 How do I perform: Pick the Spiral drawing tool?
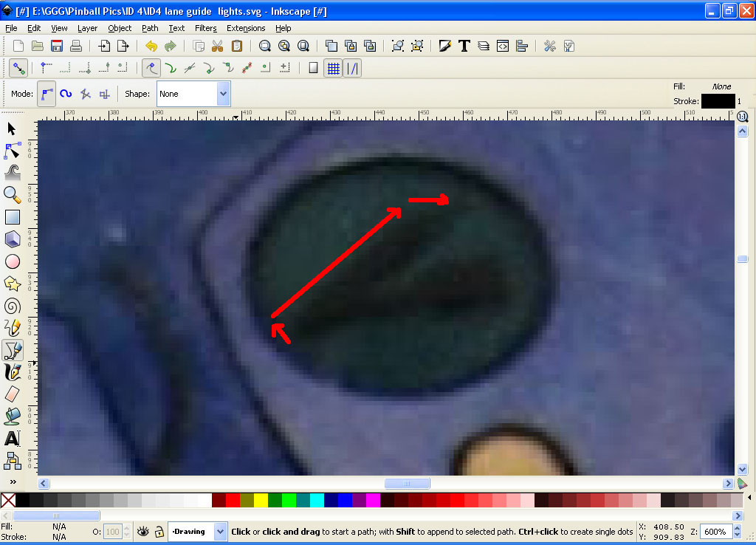(x=12, y=306)
